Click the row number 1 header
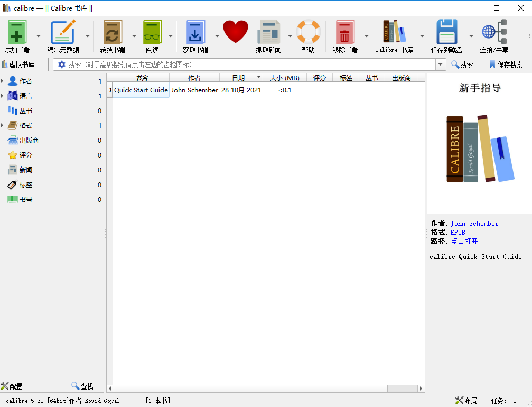 pyautogui.click(x=109, y=90)
